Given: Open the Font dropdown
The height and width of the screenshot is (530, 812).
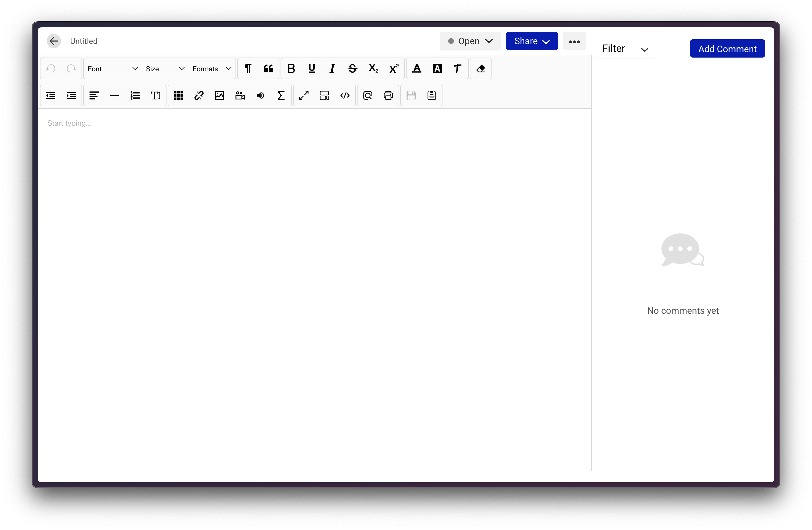Looking at the screenshot, I should [x=113, y=69].
